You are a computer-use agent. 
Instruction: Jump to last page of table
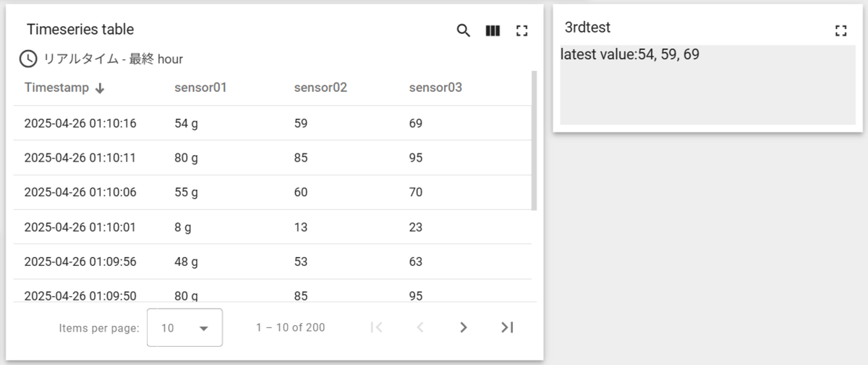point(507,327)
